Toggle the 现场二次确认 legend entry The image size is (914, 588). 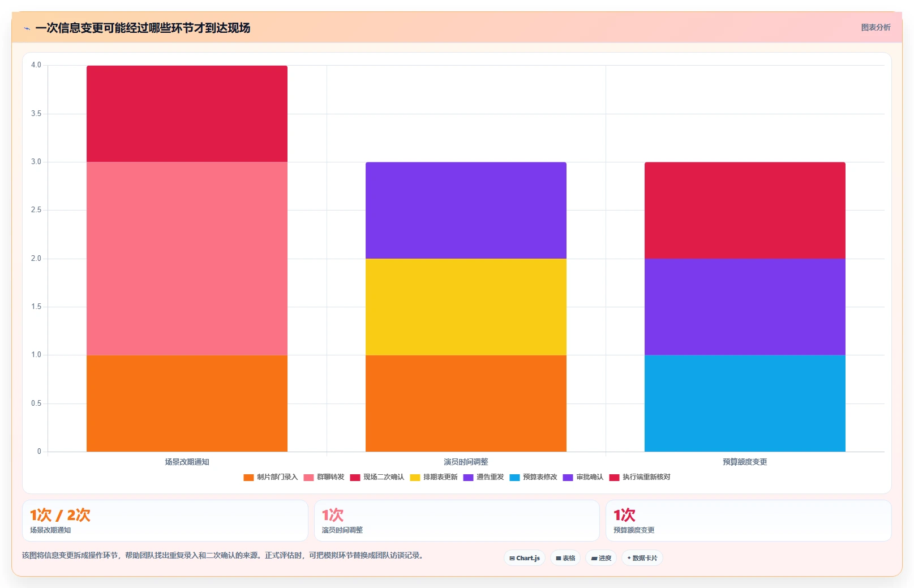(x=377, y=477)
